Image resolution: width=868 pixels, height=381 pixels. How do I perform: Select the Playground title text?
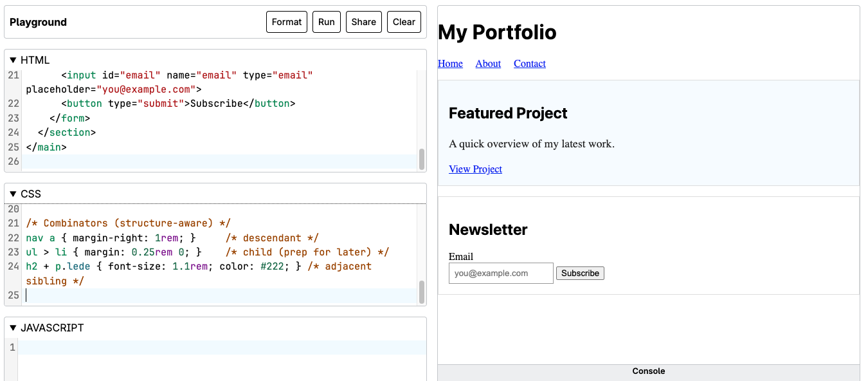38,22
